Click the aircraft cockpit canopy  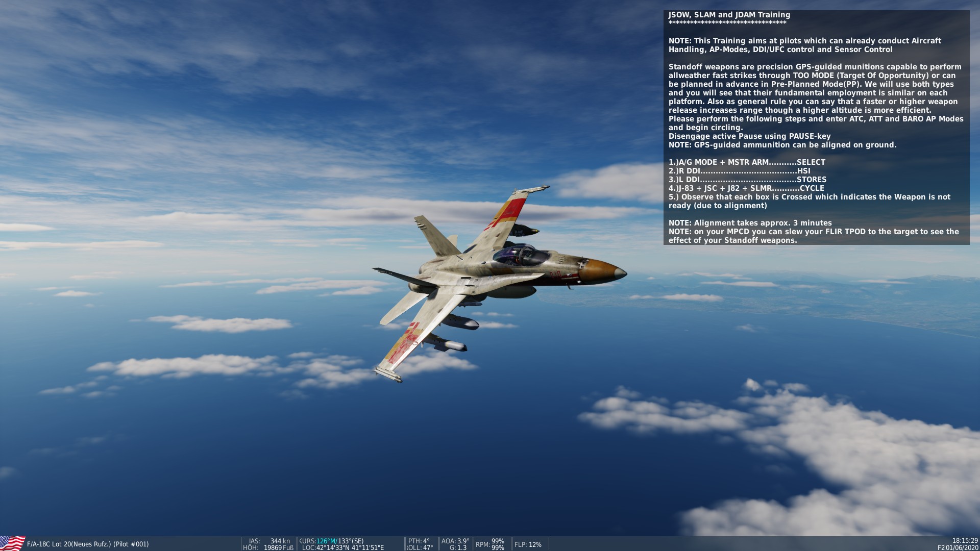coord(521,254)
